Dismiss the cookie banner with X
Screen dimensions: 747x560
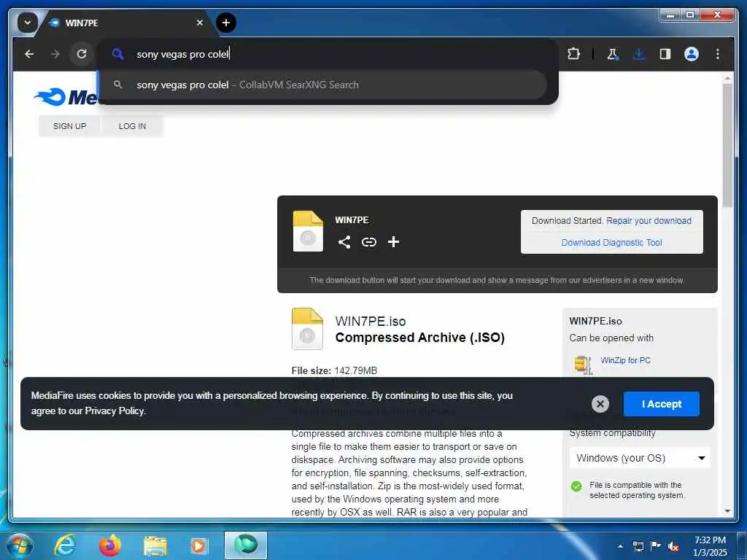(600, 404)
